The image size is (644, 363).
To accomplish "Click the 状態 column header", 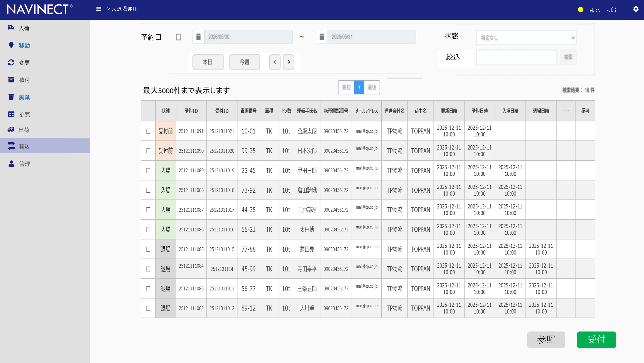I will pyautogui.click(x=165, y=111).
